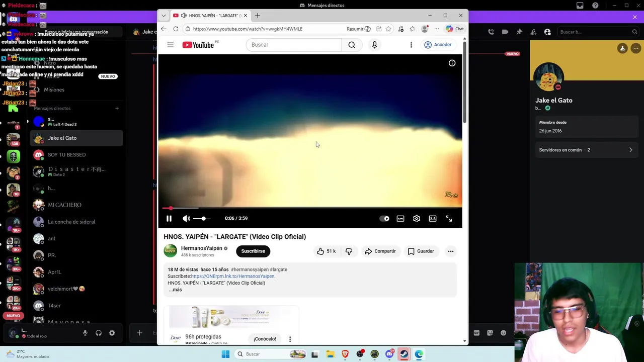
Task: Create a new DM with plus icon
Action: (117, 108)
